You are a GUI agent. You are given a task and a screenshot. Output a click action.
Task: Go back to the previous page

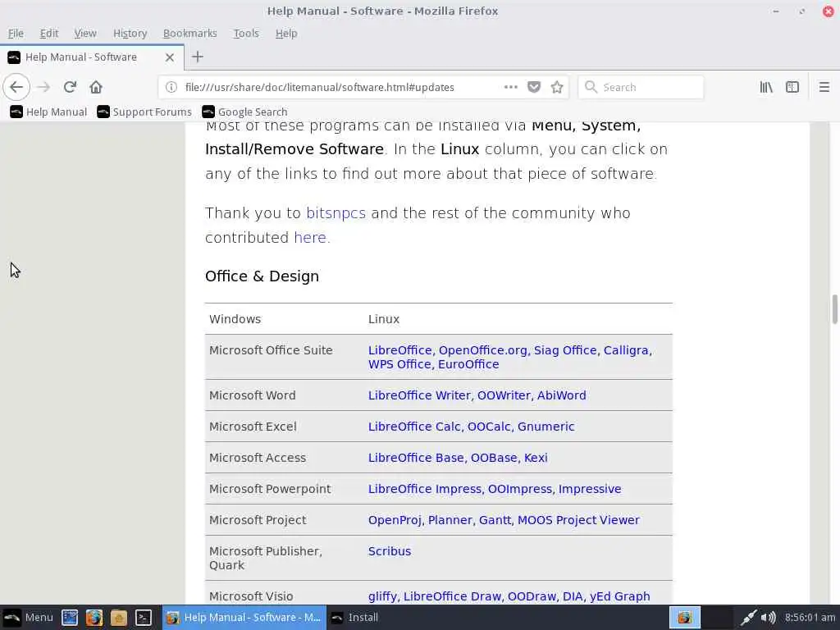(16, 87)
